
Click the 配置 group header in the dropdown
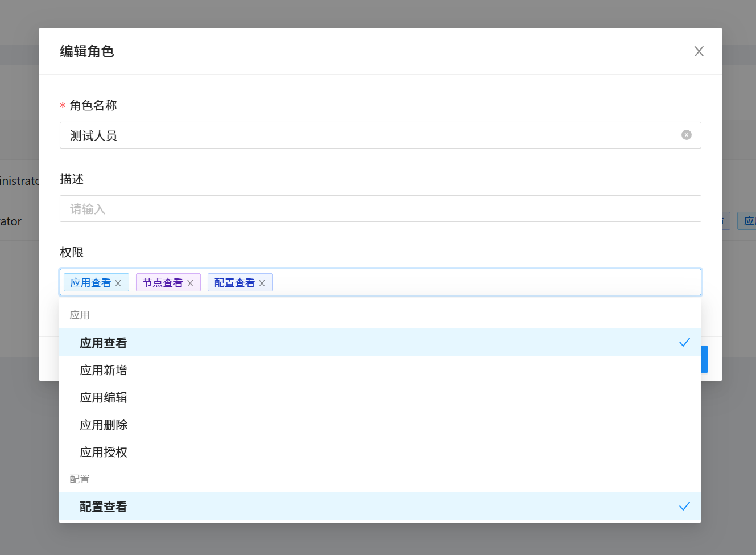tap(80, 479)
